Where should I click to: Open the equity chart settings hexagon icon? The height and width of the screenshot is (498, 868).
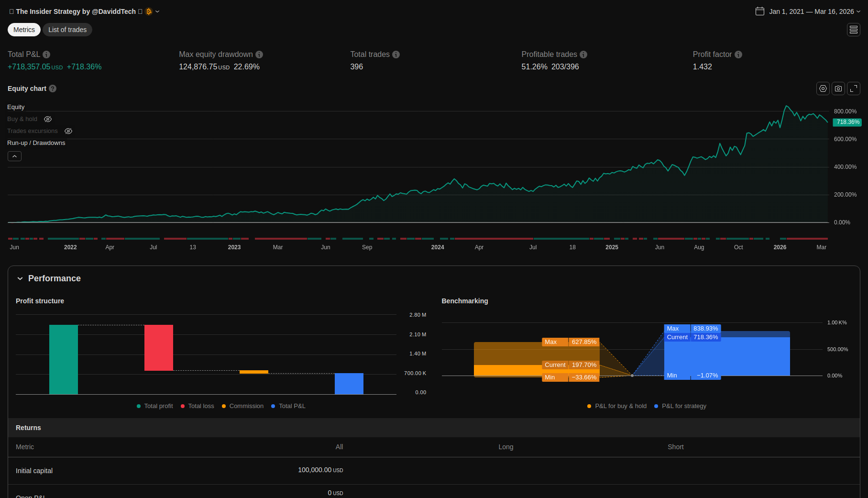coord(823,89)
